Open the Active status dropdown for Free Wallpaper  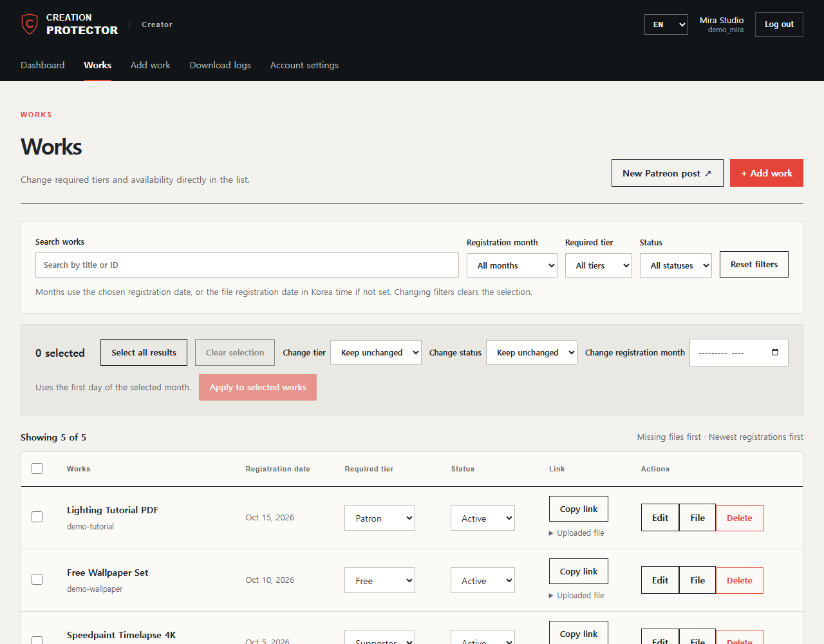[x=483, y=580]
